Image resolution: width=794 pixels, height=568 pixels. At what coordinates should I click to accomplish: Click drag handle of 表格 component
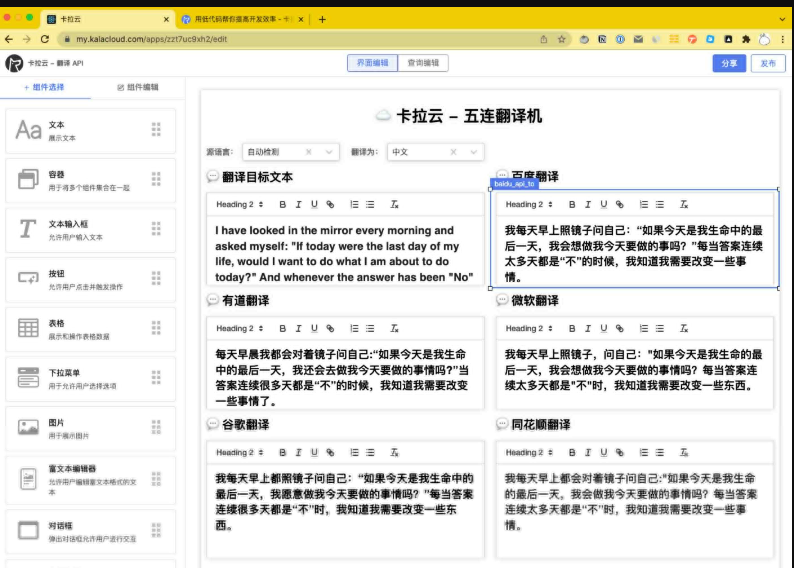156,328
